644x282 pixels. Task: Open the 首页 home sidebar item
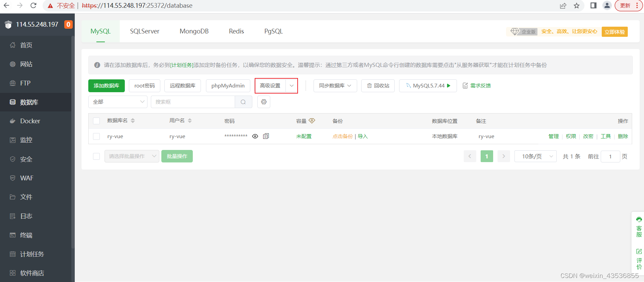36,45
